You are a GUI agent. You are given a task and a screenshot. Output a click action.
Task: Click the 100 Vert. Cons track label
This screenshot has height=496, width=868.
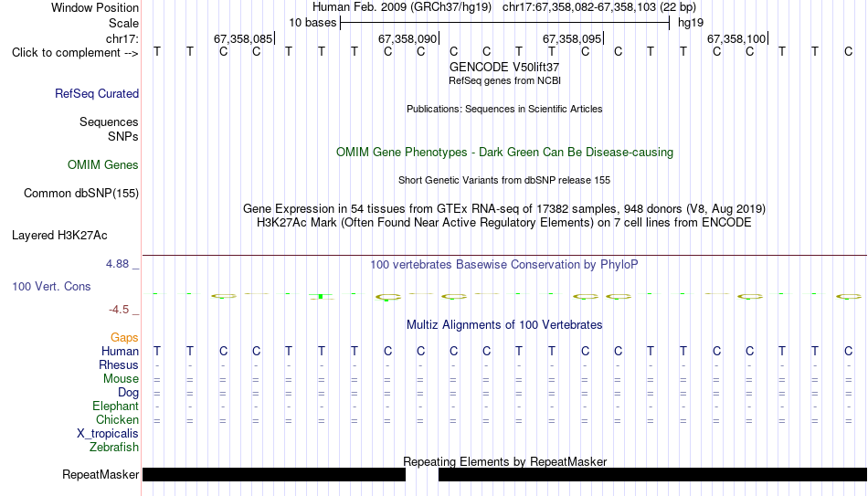(x=51, y=286)
